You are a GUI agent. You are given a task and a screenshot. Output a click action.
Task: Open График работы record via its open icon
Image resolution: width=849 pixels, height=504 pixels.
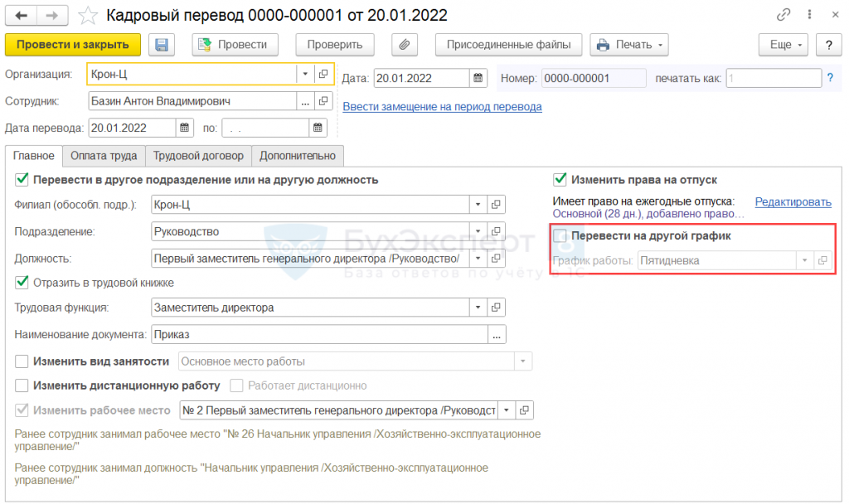[x=822, y=260]
